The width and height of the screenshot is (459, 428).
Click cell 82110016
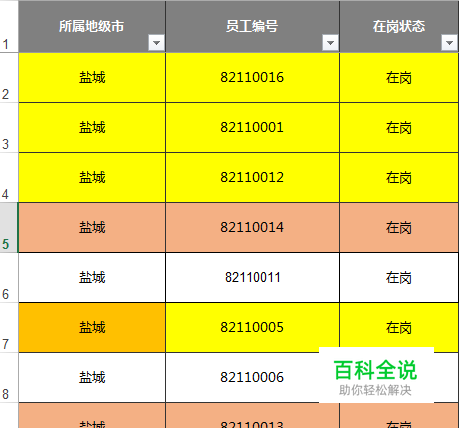pyautogui.click(x=252, y=78)
